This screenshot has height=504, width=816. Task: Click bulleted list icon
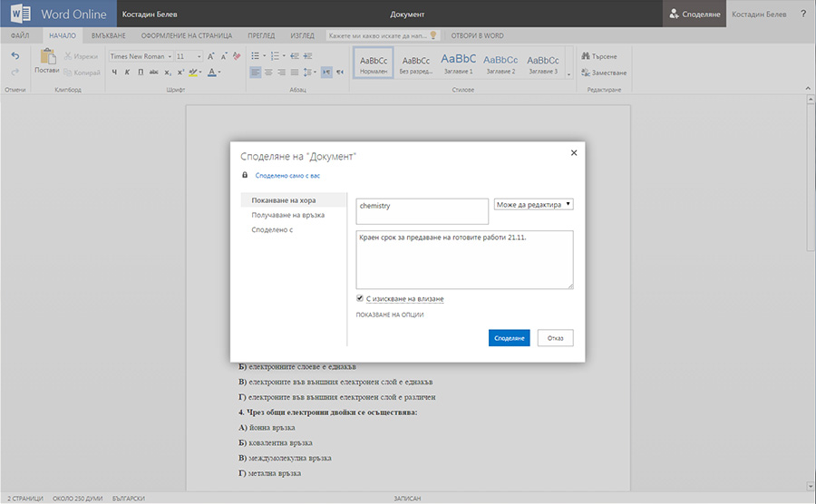(255, 56)
